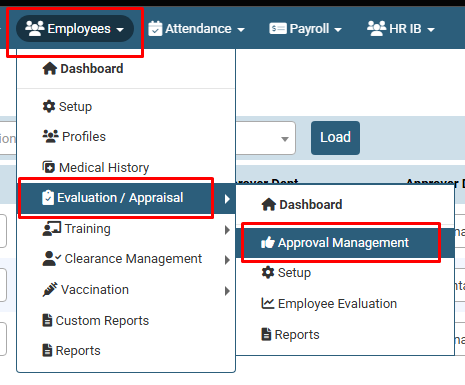Screen dimensions: 465x385
Task: Click the Employees dropdown caret
Action: click(120, 30)
